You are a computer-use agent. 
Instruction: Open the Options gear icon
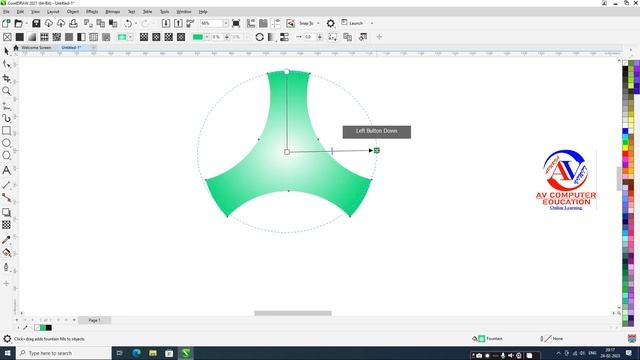(331, 23)
